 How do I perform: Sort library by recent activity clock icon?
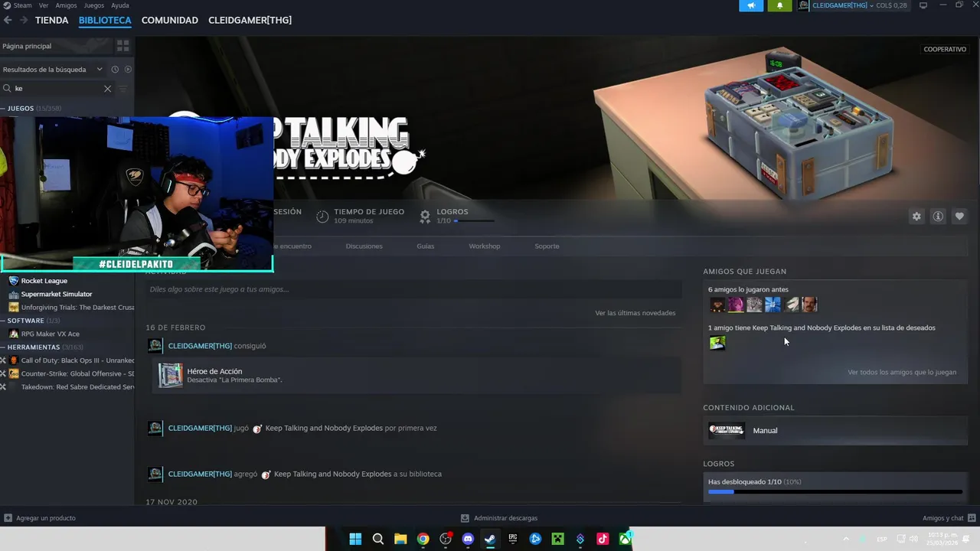click(115, 69)
